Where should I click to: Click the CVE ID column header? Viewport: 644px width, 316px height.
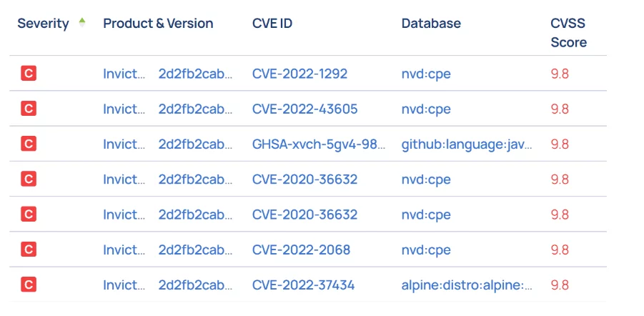point(272,24)
